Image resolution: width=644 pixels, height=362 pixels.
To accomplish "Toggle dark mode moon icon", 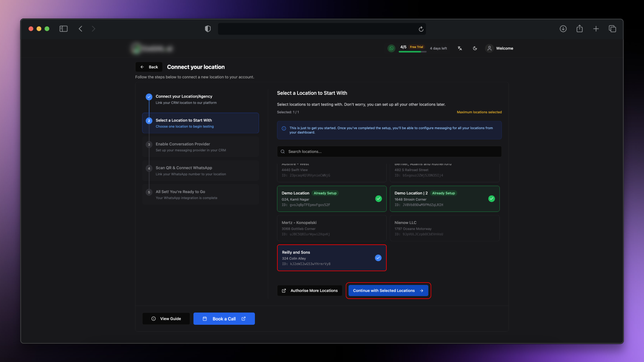I will [x=475, y=48].
